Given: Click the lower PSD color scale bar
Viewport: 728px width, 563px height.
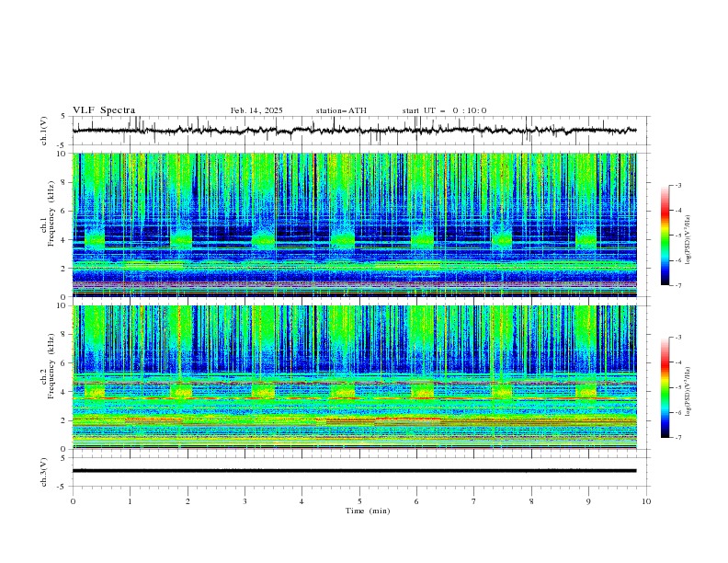Looking at the screenshot, I should [665, 387].
